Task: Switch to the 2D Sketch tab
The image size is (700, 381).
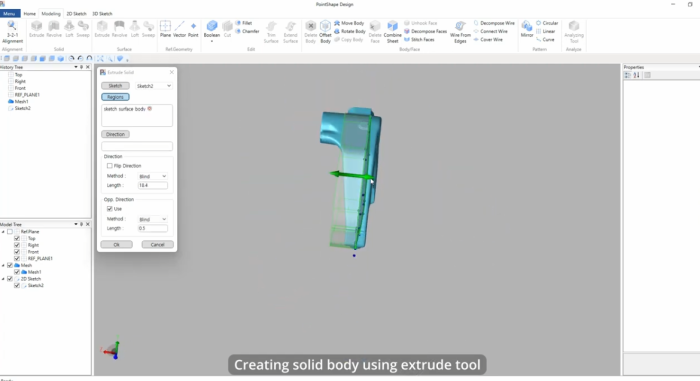Action: click(76, 14)
